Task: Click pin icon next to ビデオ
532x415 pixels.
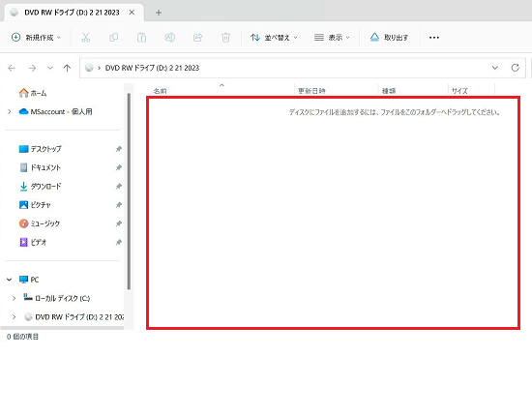Action: (x=119, y=242)
